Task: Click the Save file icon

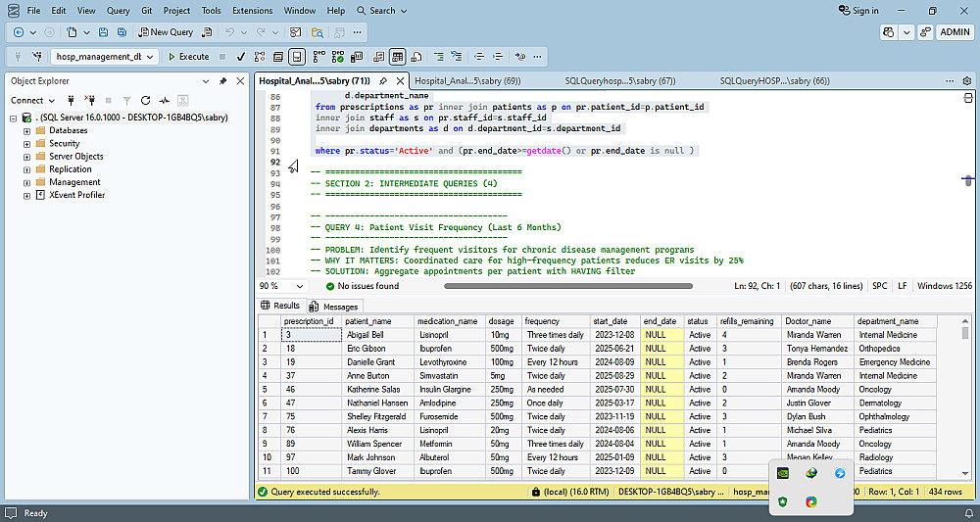Action: 105,32
